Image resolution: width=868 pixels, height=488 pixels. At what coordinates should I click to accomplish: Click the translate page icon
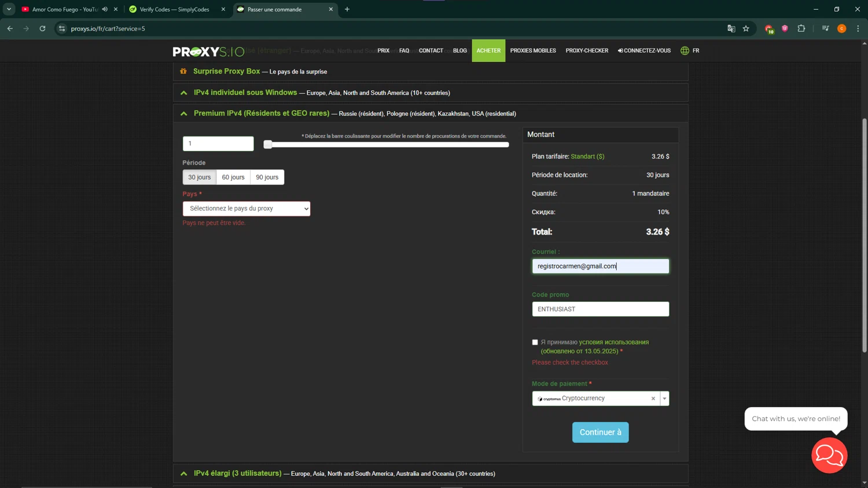731,28
